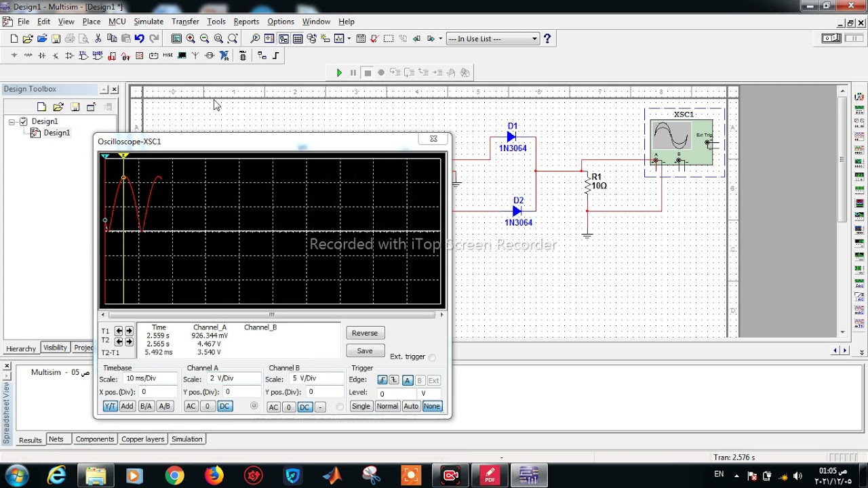Viewport: 868px width, 488px height.
Task: Open the Hierarchy tab in Design Toolbox
Action: coord(21,348)
